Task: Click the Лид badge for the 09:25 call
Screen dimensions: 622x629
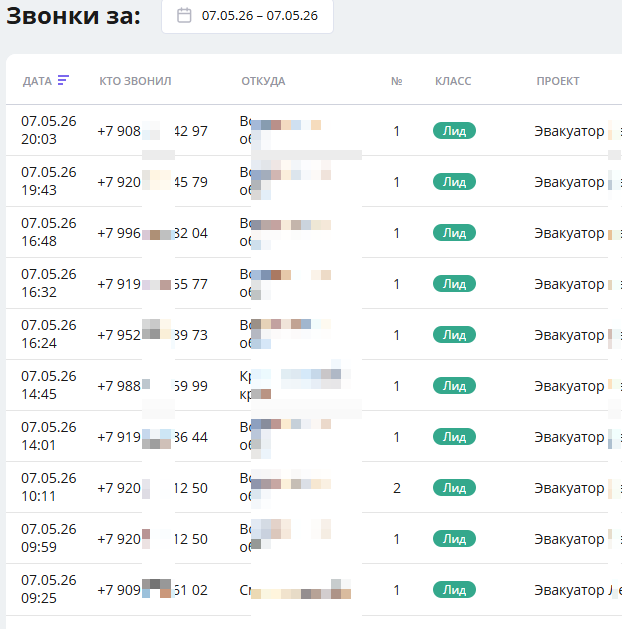Action: coord(454,590)
